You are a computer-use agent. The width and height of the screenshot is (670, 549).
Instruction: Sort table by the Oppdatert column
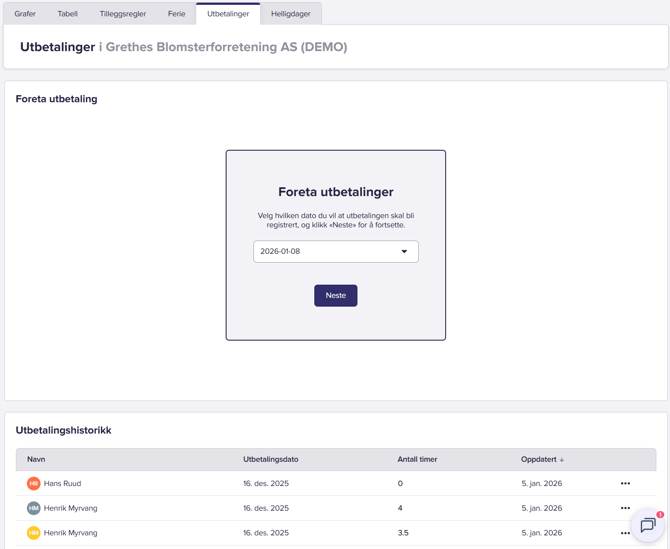pos(542,460)
